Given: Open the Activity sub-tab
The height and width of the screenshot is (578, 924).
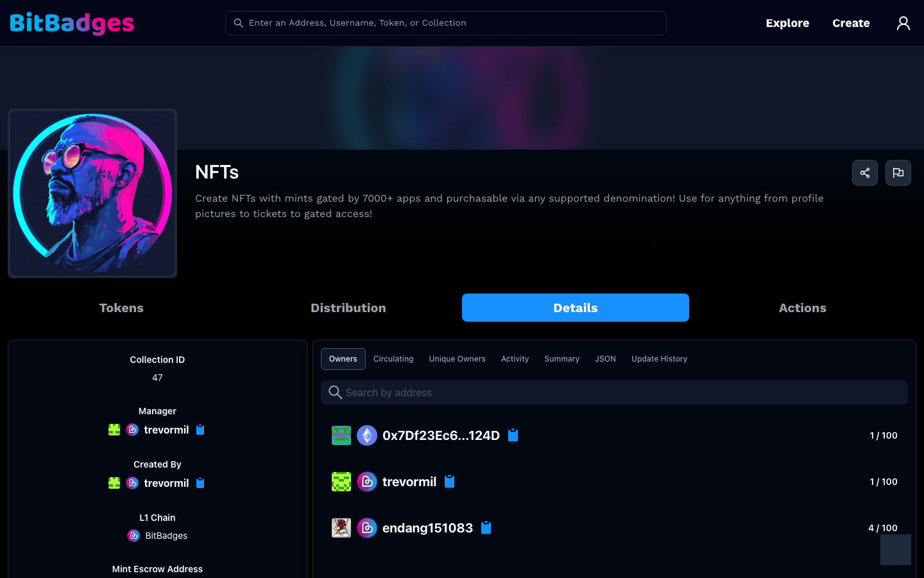Looking at the screenshot, I should click(515, 359).
